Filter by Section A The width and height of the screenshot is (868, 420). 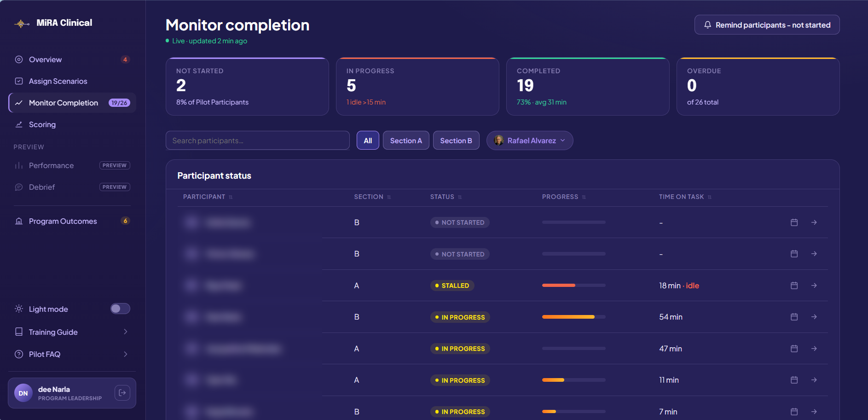click(406, 140)
